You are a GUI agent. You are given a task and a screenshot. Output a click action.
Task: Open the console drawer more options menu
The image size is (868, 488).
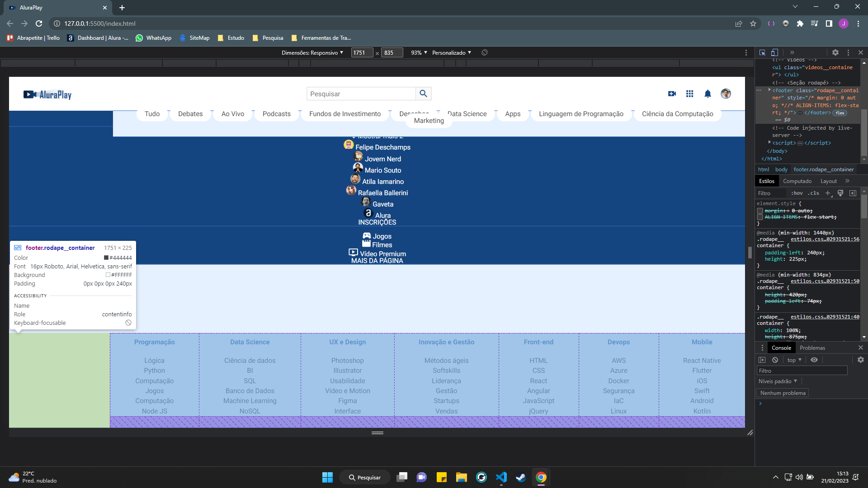click(x=762, y=348)
